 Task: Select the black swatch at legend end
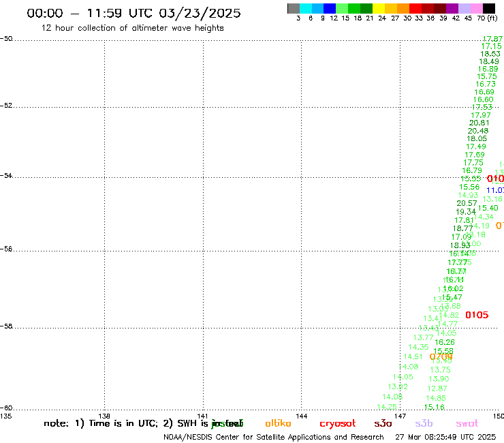point(488,8)
